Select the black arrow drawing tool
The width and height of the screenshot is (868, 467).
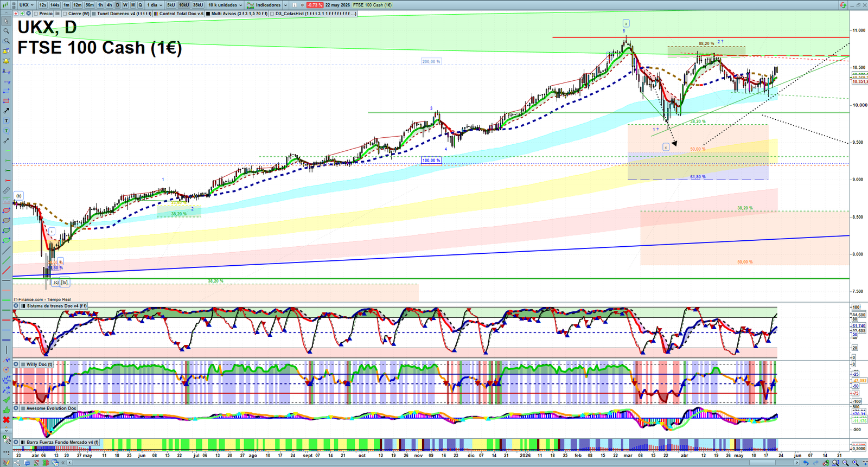pos(6,111)
